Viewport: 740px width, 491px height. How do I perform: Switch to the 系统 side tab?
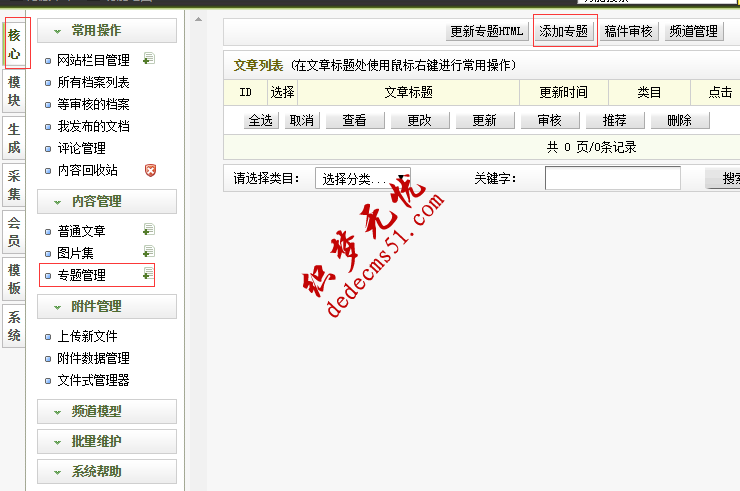[x=14, y=326]
